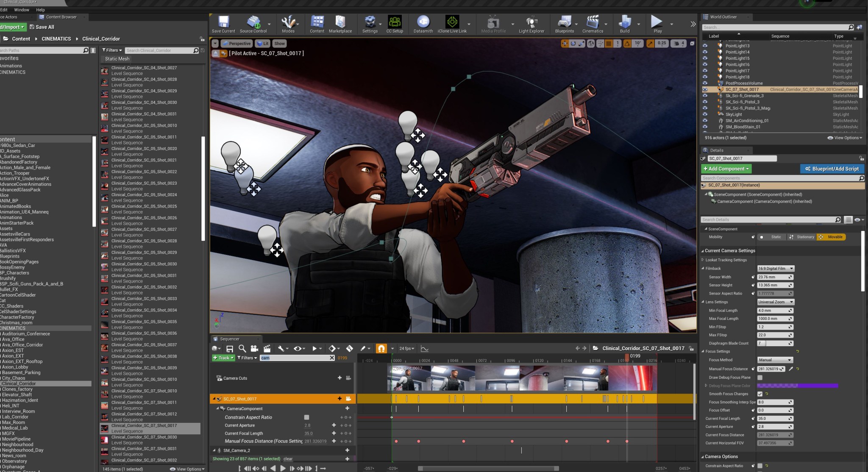Clear the 'cam' filter in the Sequencer search
The image size is (868, 472).
coord(332,358)
